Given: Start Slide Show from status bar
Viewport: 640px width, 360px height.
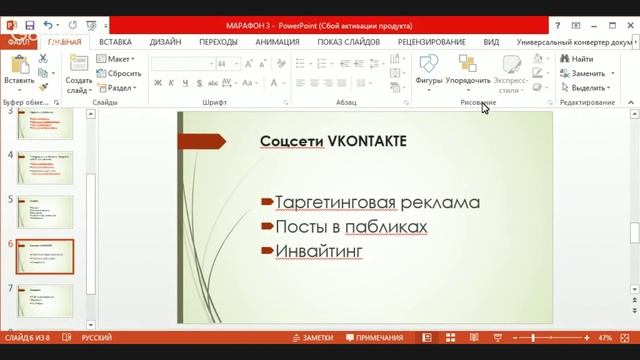Looking at the screenshot, I should pyautogui.click(x=498, y=338).
